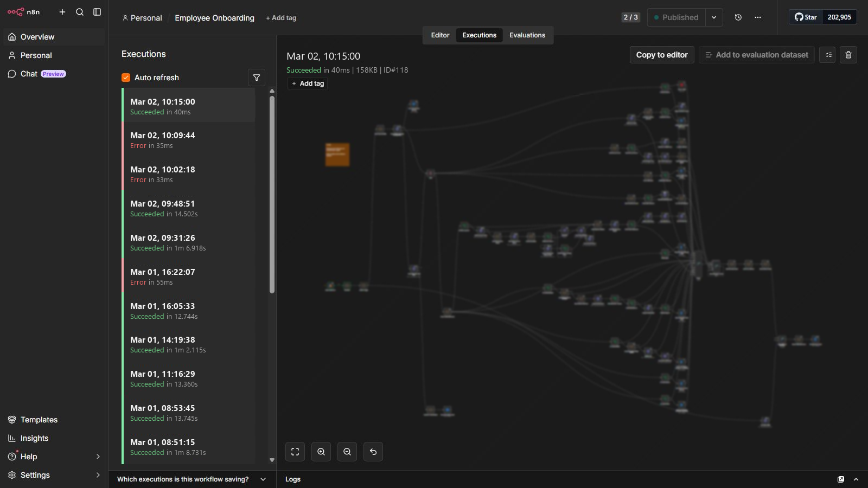Viewport: 868px width, 488px height.
Task: Create new item with plus icon
Action: pos(62,12)
